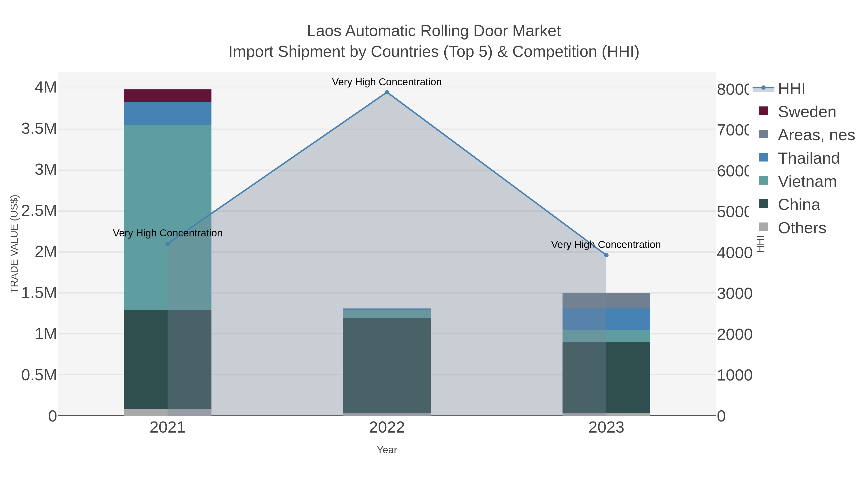Image resolution: width=868 pixels, height=488 pixels.
Task: Click the 'Year' x-axis title
Action: click(x=387, y=450)
